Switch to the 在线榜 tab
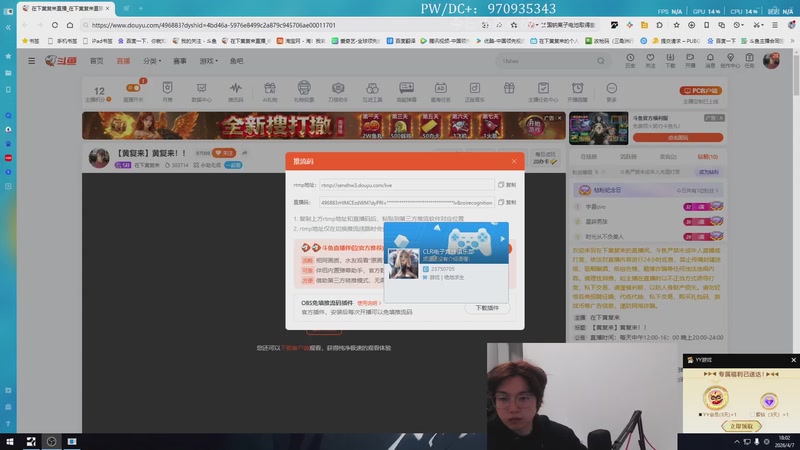800x450 pixels. pyautogui.click(x=588, y=157)
